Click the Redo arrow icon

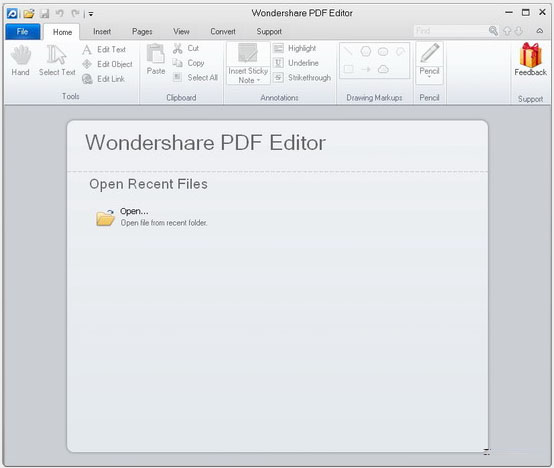(75, 14)
